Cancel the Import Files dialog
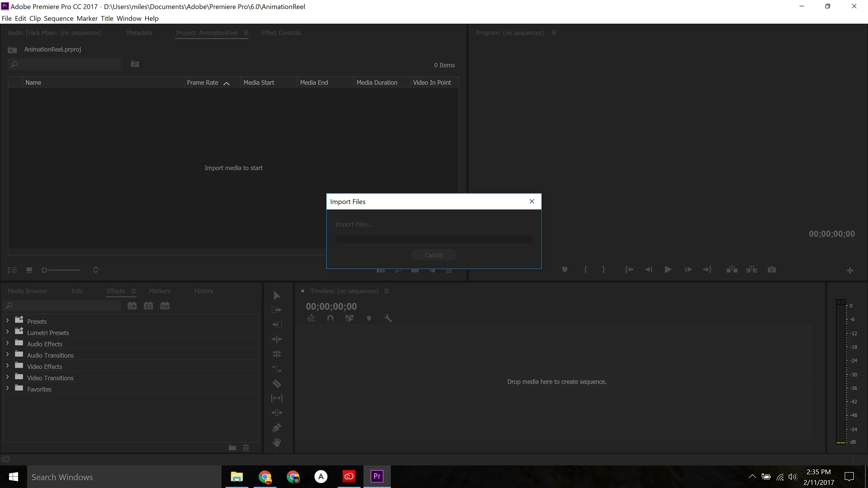Screen dimensions: 868x488 click(433, 255)
